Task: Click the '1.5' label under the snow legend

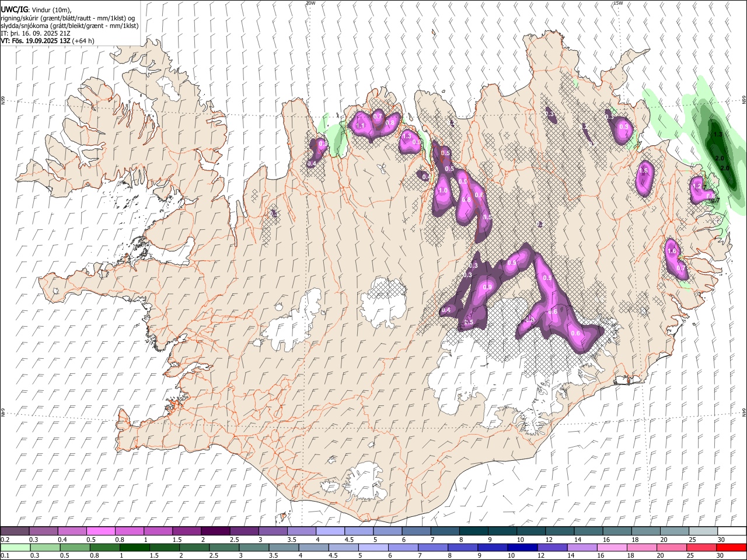Action: [176, 540]
